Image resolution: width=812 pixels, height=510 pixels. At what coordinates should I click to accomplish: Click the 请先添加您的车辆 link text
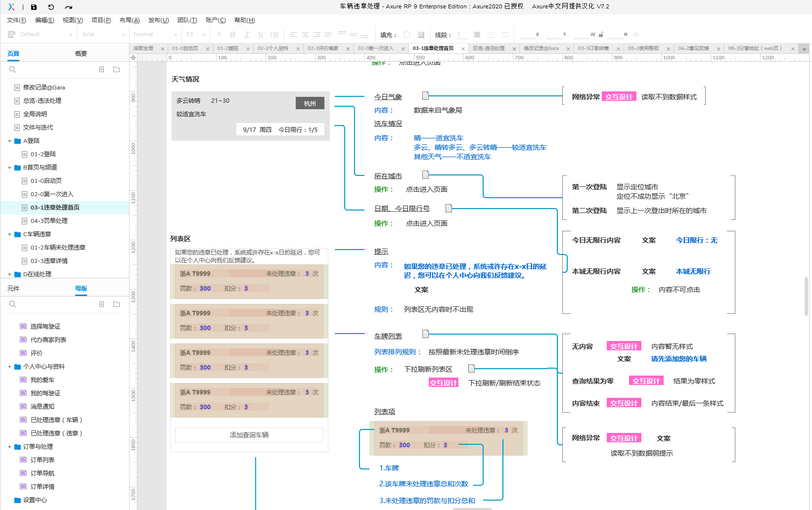678,359
